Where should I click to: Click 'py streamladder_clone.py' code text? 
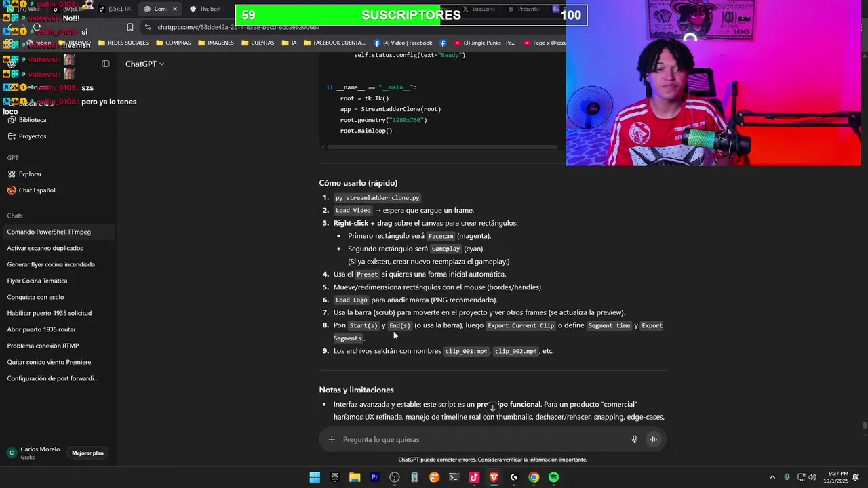[x=377, y=198]
